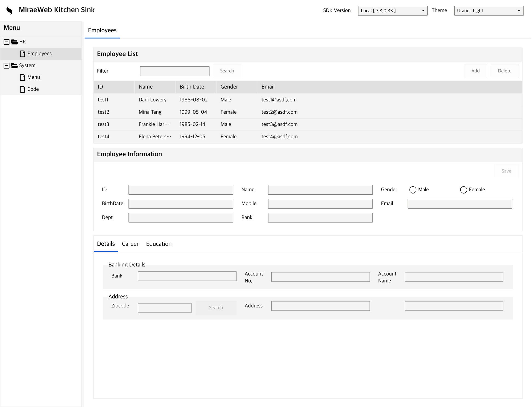Click the Employees document icon in the menu

click(23, 54)
